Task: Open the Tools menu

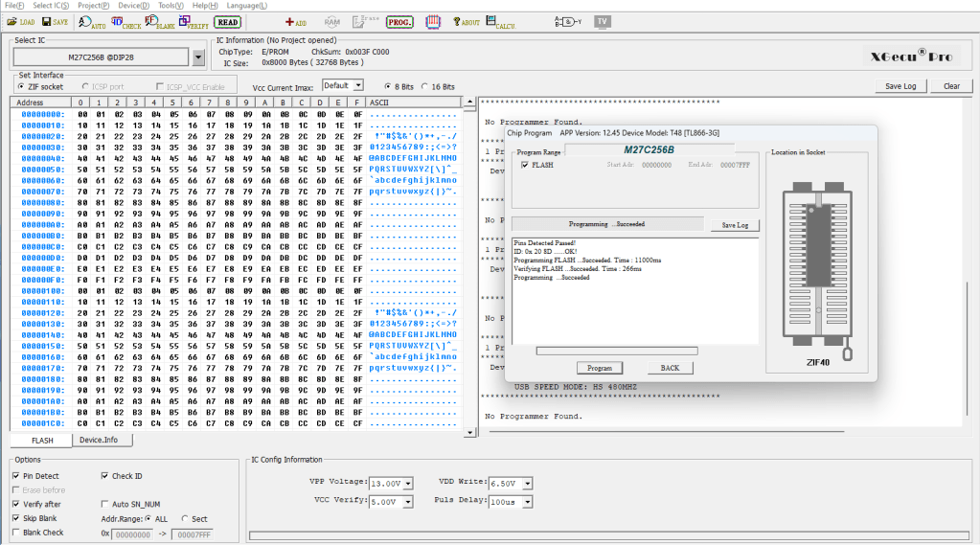Action: coord(171,6)
